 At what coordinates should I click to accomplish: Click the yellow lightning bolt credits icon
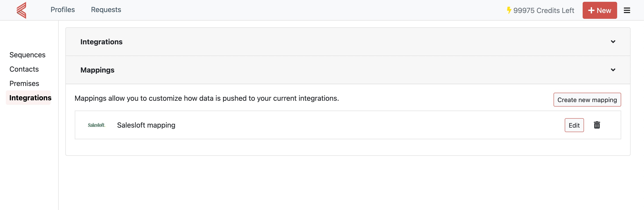tap(509, 10)
